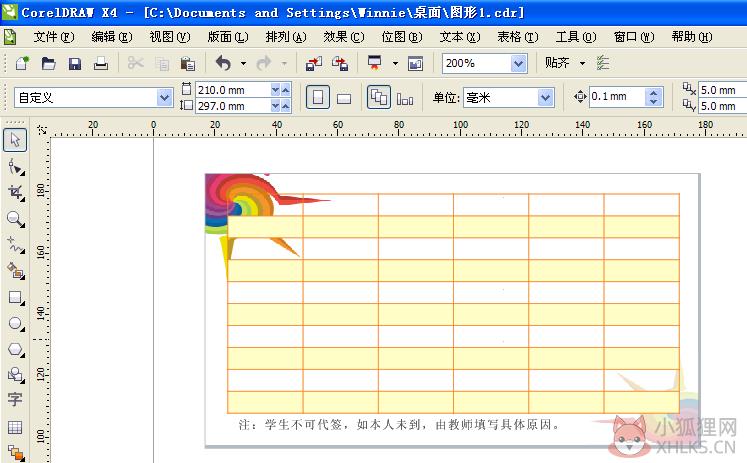This screenshot has height=463, width=747.
Task: Select the Shape edit tool
Action: coord(15,167)
